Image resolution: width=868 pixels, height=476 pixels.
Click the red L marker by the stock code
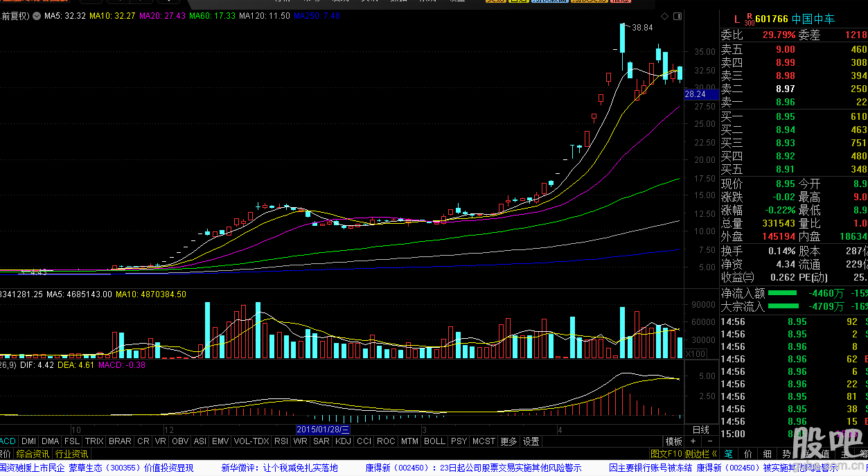pyautogui.click(x=737, y=19)
